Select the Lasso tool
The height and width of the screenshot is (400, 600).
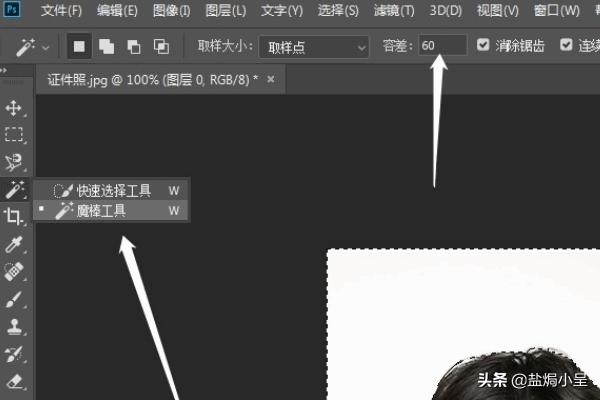pos(14,162)
